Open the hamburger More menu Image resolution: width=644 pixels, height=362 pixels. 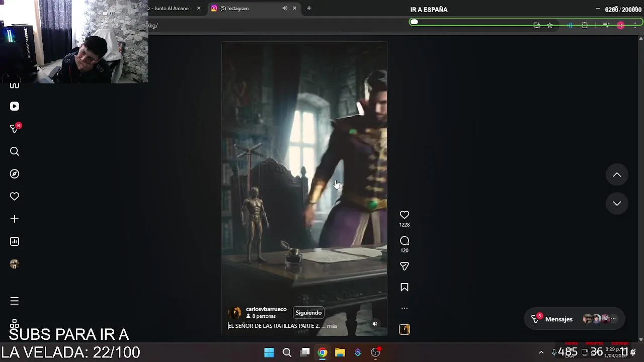[x=15, y=301]
